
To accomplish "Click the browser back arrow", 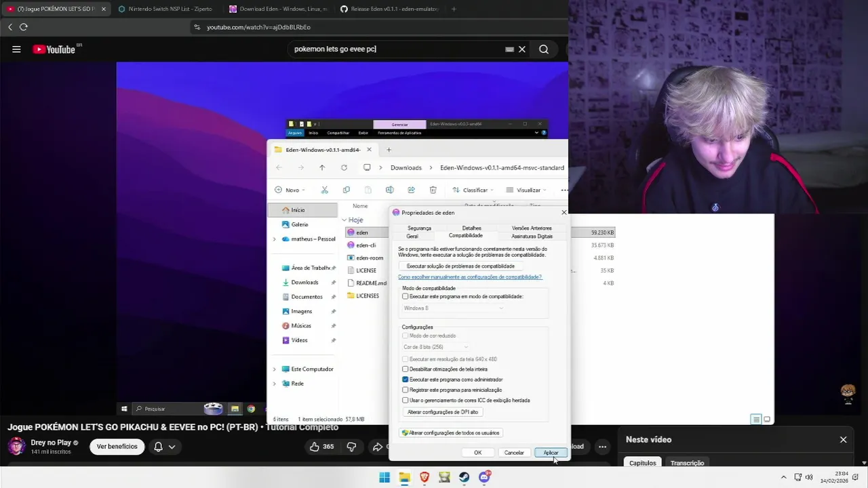I will [x=9, y=27].
